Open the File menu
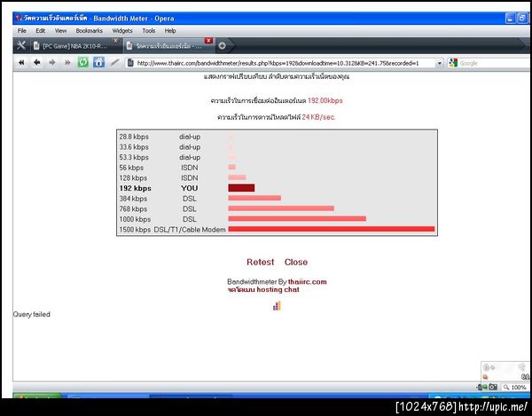Screen dimensions: 532x416 click(x=21, y=31)
